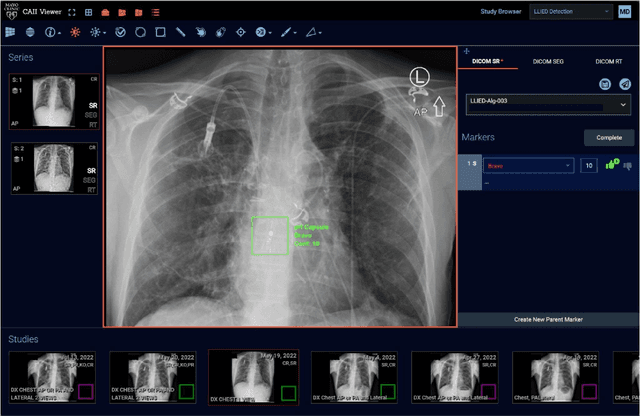Click the green thumbs-up on marker 1

click(611, 164)
